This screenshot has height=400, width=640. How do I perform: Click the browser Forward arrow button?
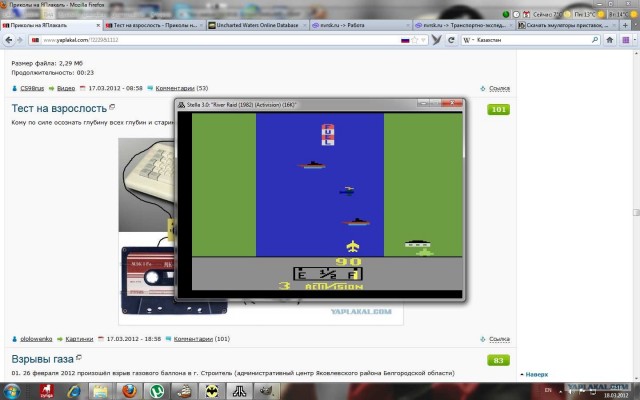(x=20, y=40)
